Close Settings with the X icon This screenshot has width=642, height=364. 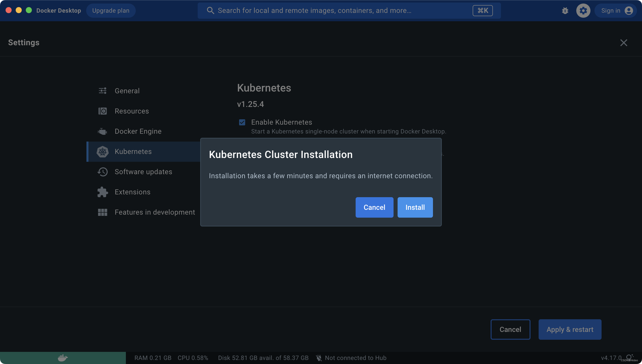point(624,43)
